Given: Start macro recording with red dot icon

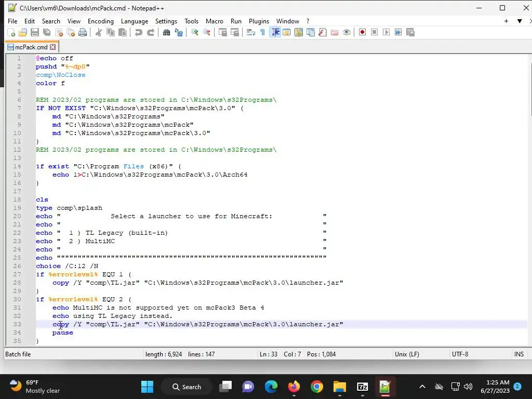Looking at the screenshot, I should pyautogui.click(x=362, y=32).
